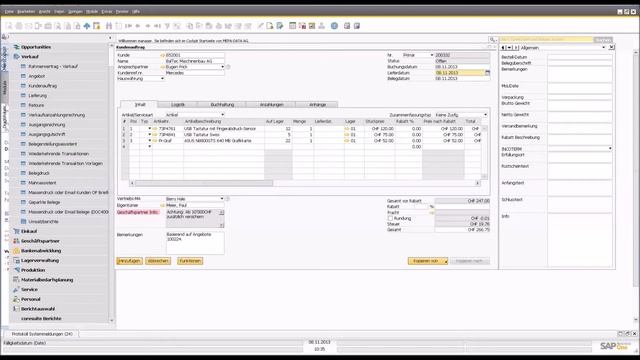Image resolution: width=640 pixels, height=360 pixels.
Task: Click the Kundenref.nr. input field
Action: (x=195, y=73)
